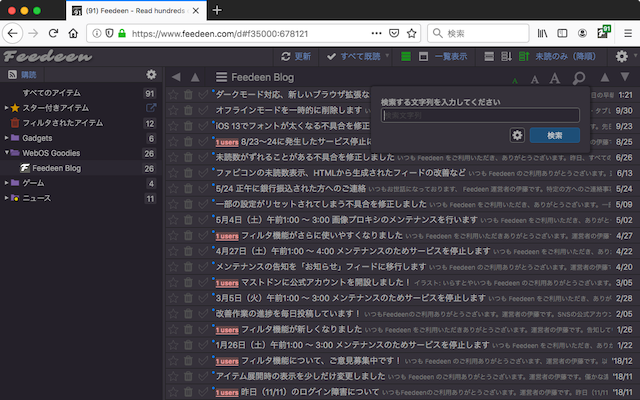
Task: Open search options gear in search popup
Action: tap(517, 135)
